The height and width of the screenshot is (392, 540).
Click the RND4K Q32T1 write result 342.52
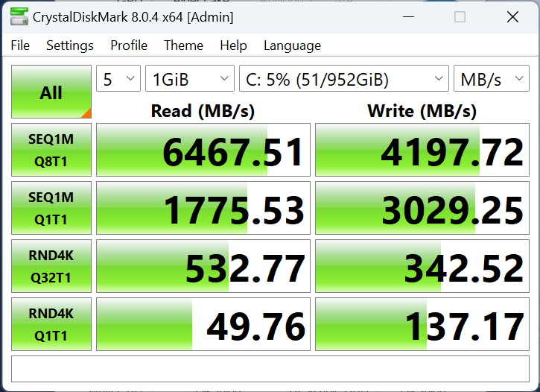[422, 266]
